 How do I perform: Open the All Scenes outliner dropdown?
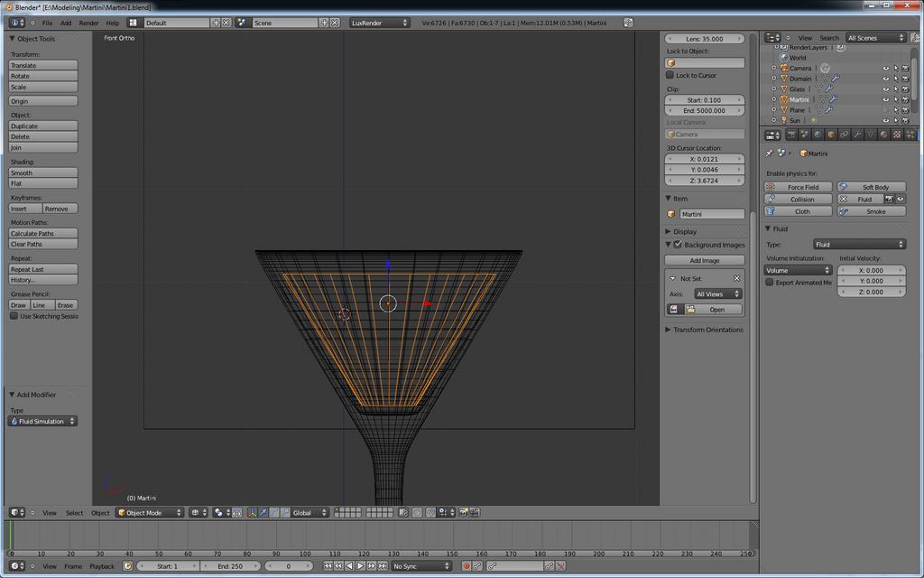(x=875, y=38)
